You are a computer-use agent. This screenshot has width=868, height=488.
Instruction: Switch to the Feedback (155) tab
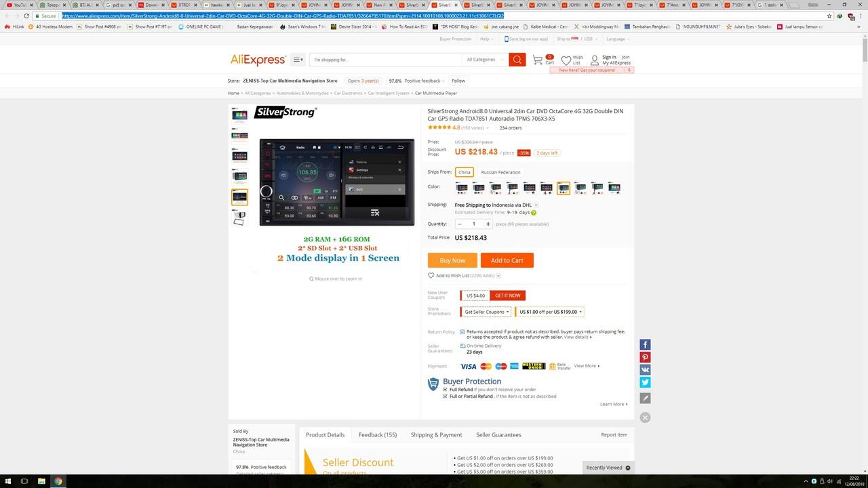click(x=378, y=434)
